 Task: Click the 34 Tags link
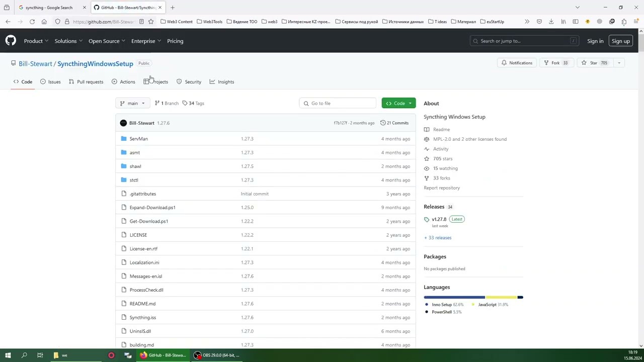(193, 103)
